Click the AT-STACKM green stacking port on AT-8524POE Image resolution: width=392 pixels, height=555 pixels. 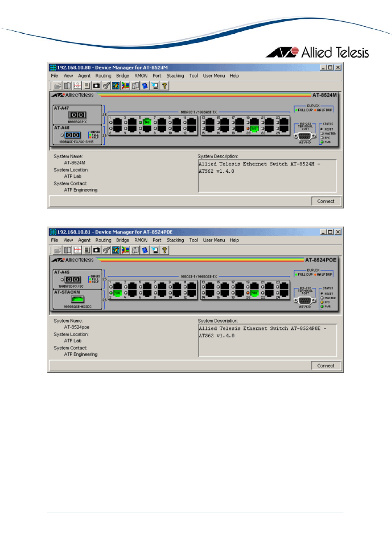pos(77,299)
